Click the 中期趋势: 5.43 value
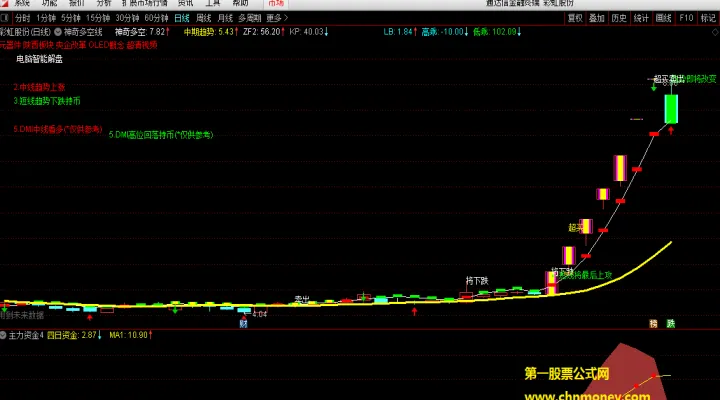Screen dimensions: 720x400 coord(211,32)
